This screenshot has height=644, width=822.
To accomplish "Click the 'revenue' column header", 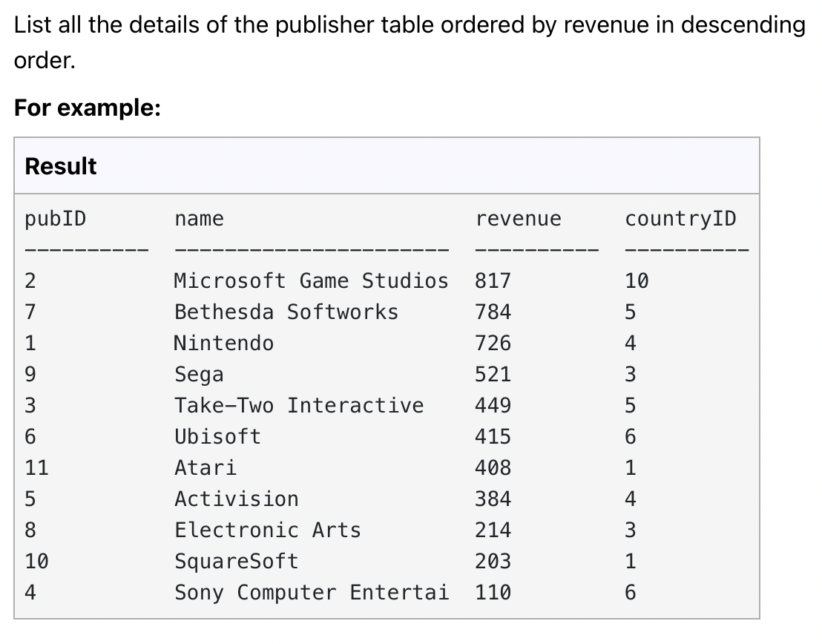I will tap(518, 219).
